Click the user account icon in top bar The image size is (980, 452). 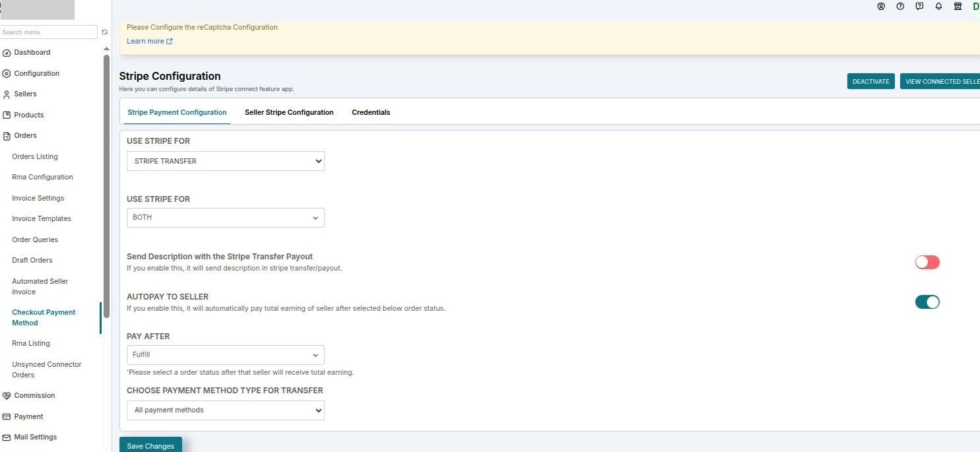tap(881, 6)
